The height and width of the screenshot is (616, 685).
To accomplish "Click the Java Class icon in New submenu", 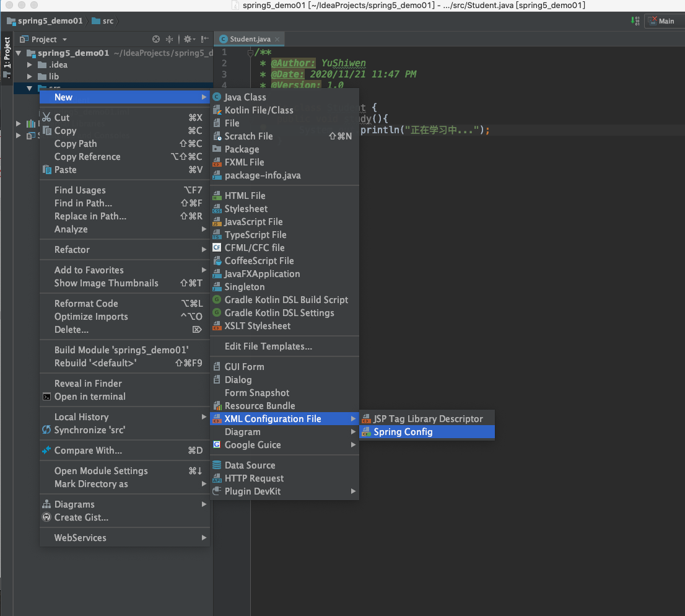I will [x=217, y=97].
